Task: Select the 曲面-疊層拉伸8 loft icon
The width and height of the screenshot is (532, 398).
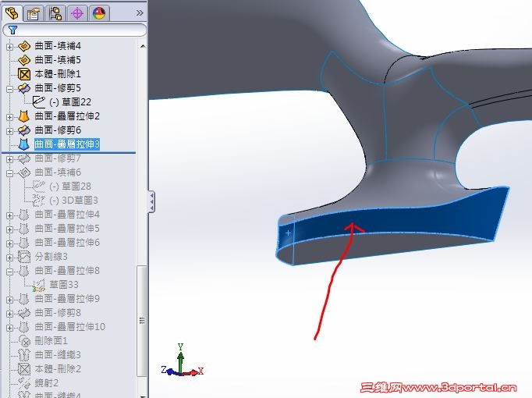Action: [24, 271]
